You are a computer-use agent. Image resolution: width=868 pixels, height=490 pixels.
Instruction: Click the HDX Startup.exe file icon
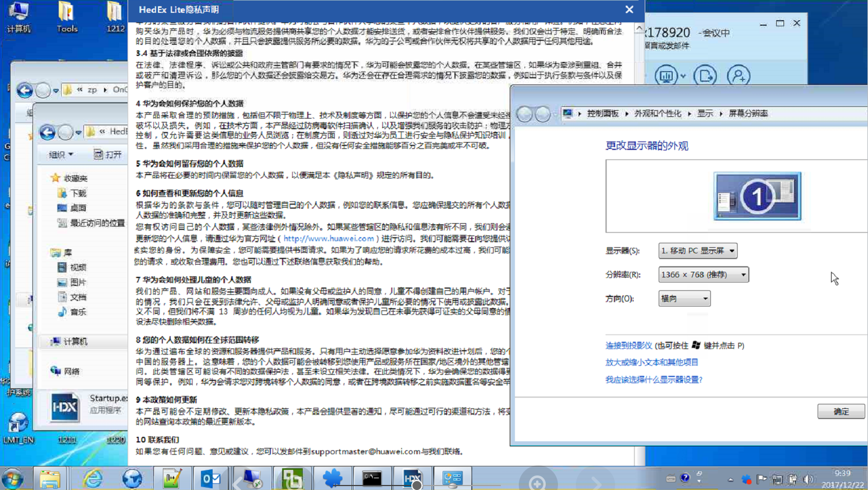click(65, 407)
